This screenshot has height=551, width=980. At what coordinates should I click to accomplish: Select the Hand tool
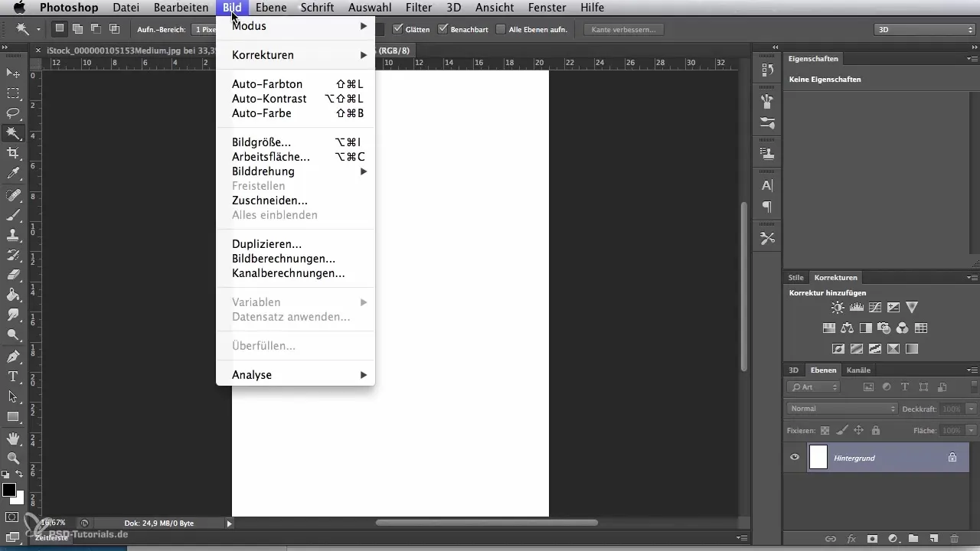13,439
